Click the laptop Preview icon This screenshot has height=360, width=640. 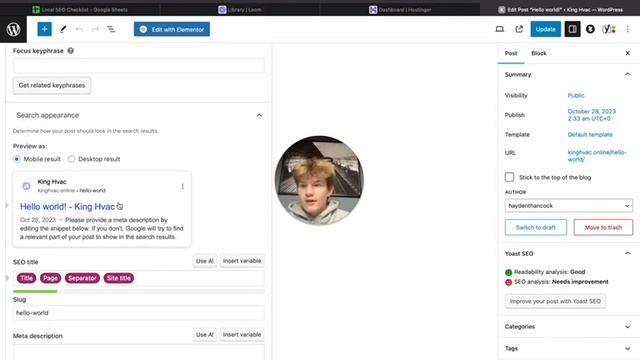(500, 29)
